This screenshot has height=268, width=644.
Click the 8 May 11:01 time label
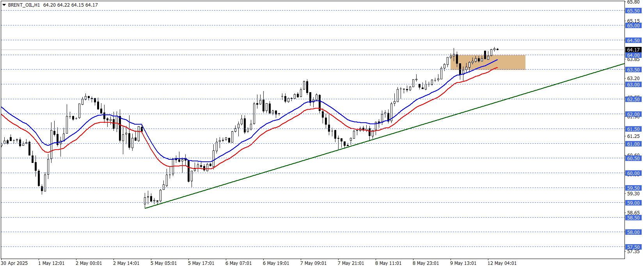[389, 263]
